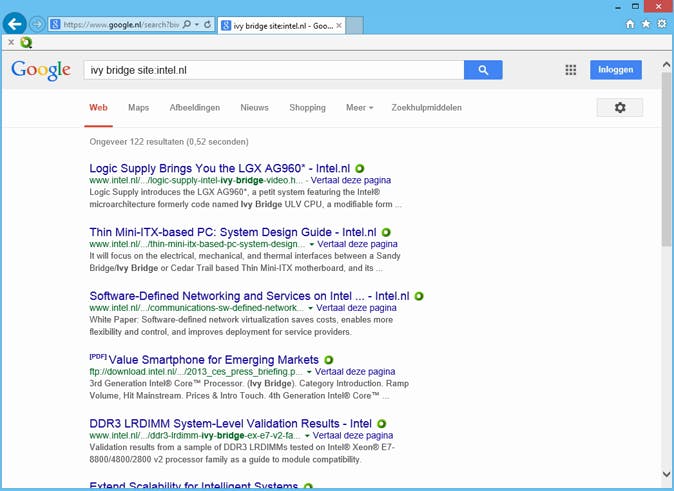The width and height of the screenshot is (674, 491).
Task: Click the vertical scrollbar thumb
Action: click(x=667, y=159)
